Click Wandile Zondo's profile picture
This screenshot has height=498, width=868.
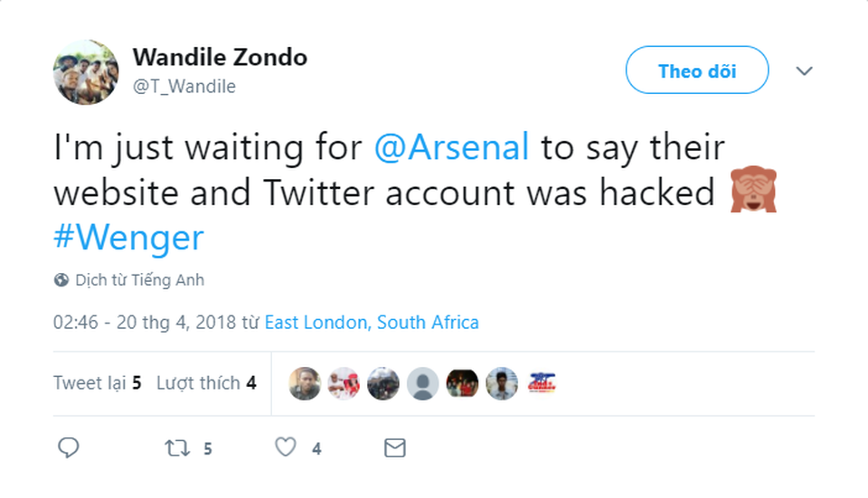[x=85, y=72]
